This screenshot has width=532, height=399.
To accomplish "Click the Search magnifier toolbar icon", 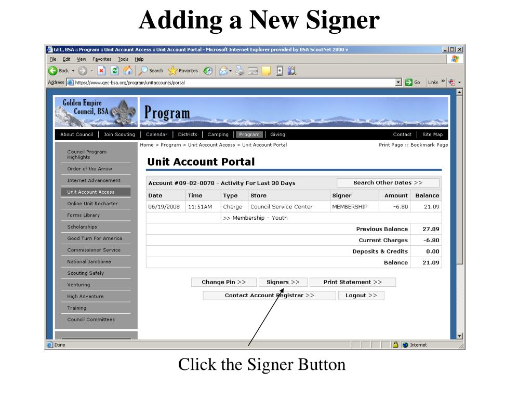I will coord(142,71).
